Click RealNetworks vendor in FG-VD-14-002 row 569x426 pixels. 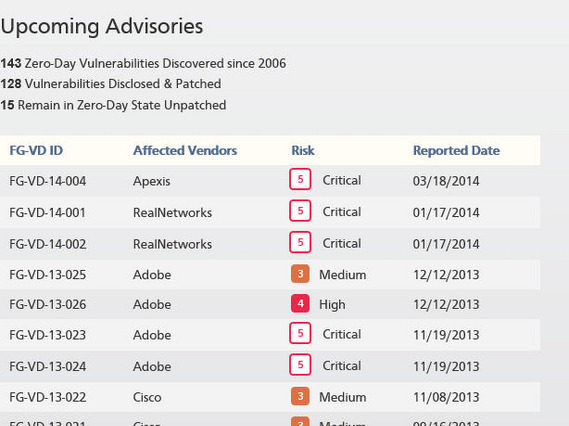(x=172, y=244)
